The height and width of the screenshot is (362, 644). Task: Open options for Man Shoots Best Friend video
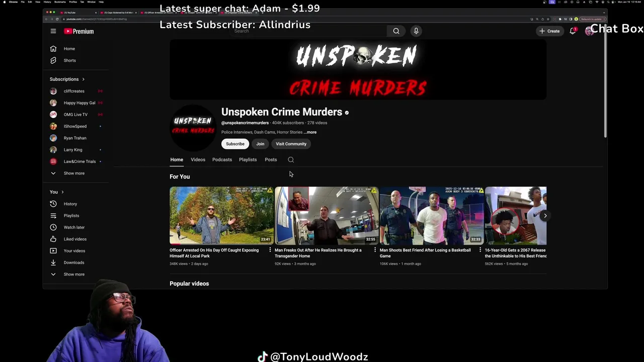[480, 250]
